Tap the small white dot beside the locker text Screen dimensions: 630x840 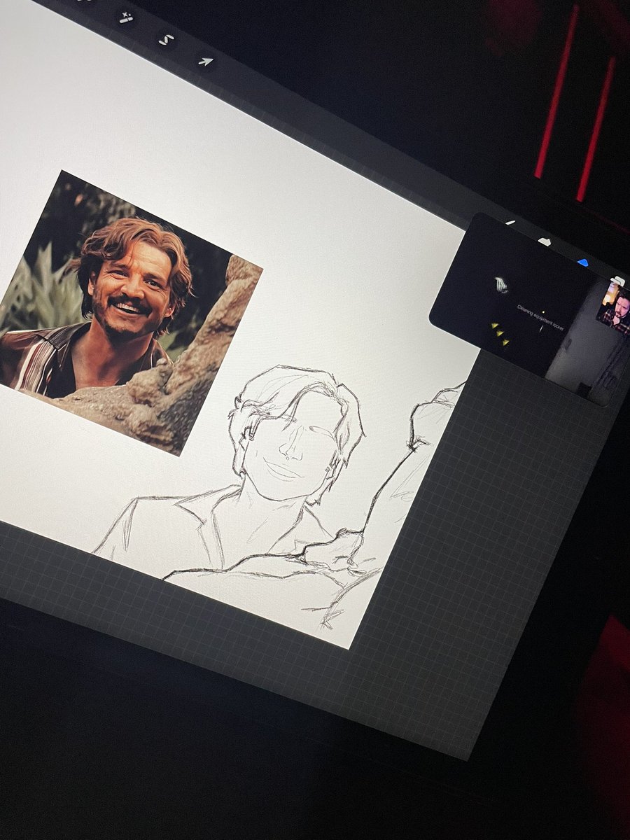(x=542, y=311)
